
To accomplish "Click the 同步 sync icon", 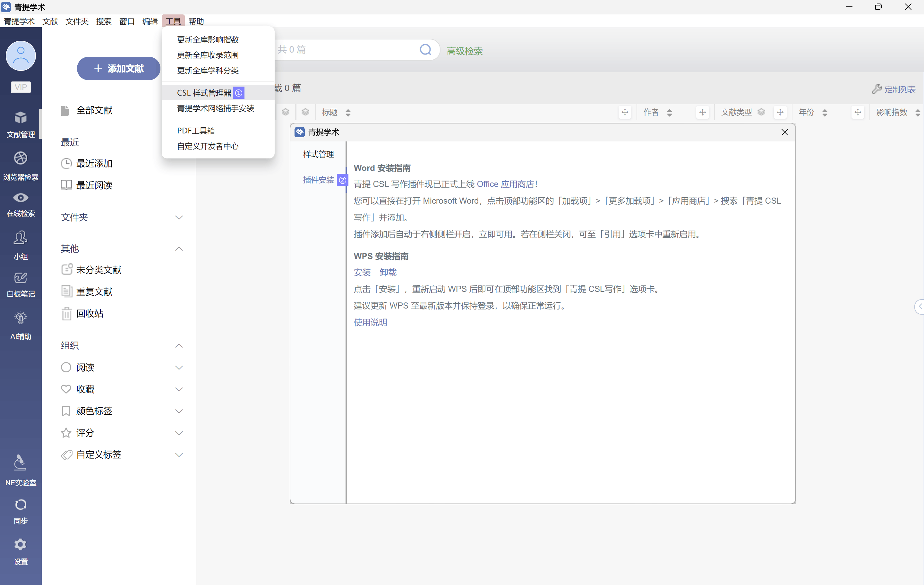I will coord(21,504).
